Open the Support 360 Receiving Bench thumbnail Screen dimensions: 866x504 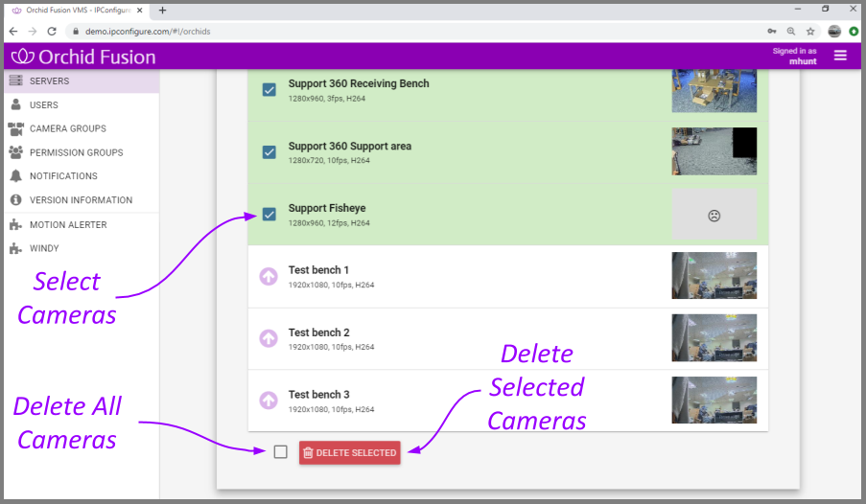click(714, 90)
